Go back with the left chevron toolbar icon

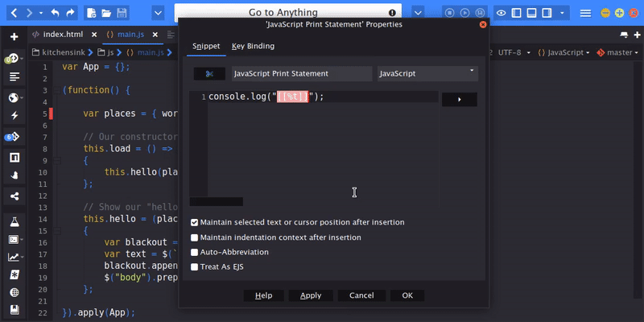coord(14,13)
